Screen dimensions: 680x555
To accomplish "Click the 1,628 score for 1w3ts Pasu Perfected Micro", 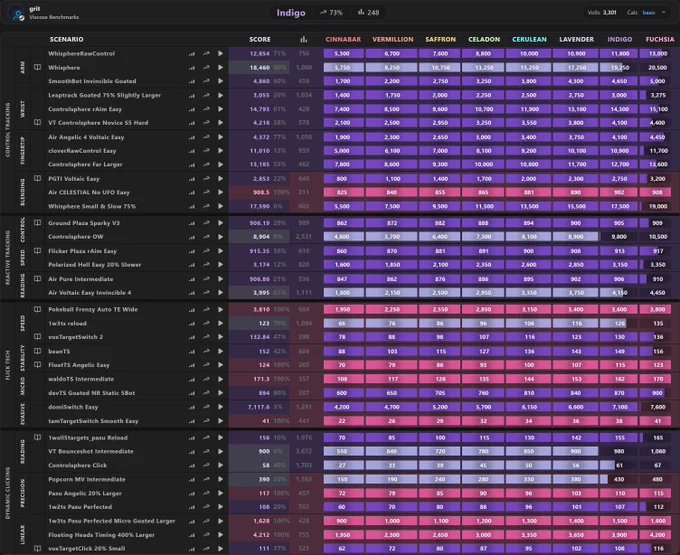I will 262,521.
